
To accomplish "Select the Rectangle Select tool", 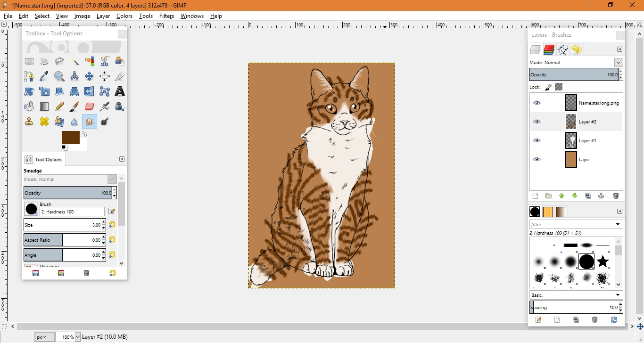I will tap(29, 61).
